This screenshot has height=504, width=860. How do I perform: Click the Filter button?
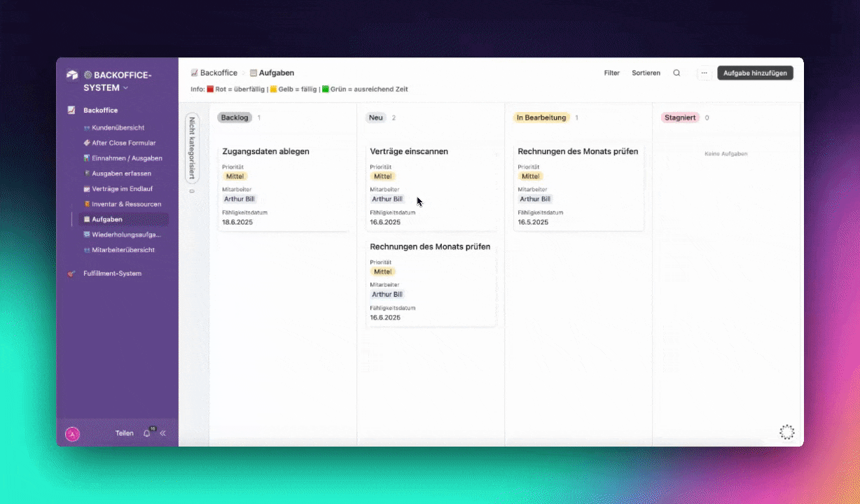point(611,73)
